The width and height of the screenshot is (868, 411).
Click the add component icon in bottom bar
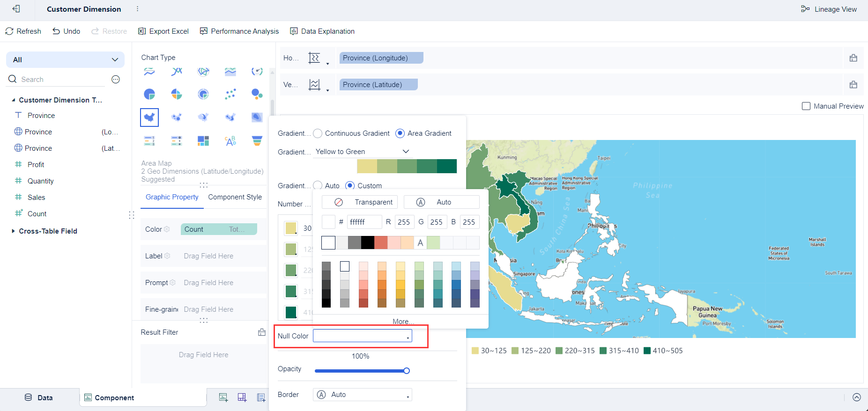pos(223,397)
